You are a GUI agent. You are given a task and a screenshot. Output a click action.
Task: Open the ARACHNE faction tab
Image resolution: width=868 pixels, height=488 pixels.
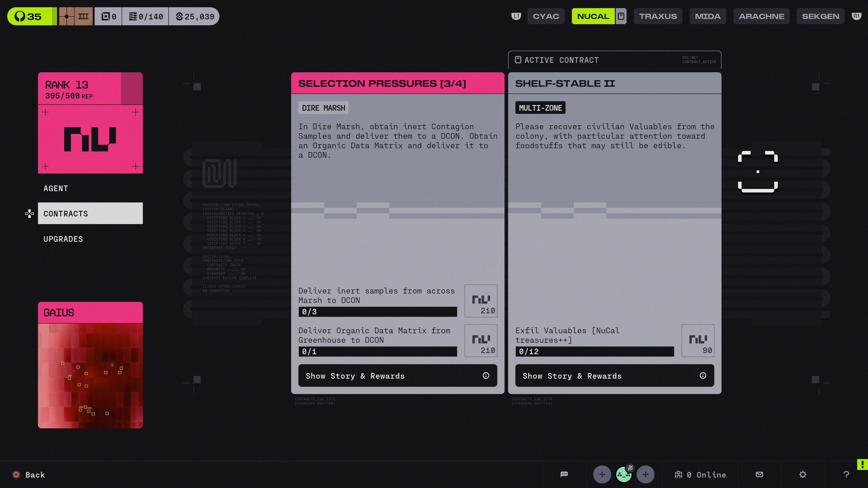(761, 16)
